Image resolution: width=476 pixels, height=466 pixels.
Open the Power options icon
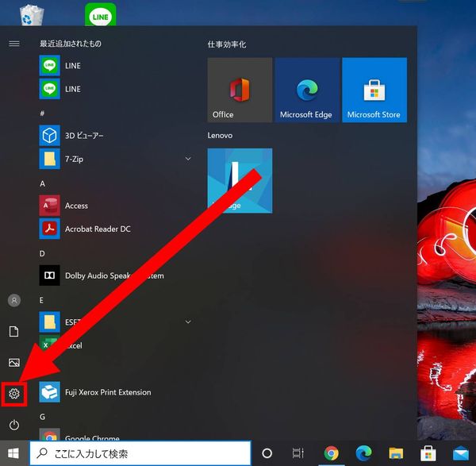[14, 425]
